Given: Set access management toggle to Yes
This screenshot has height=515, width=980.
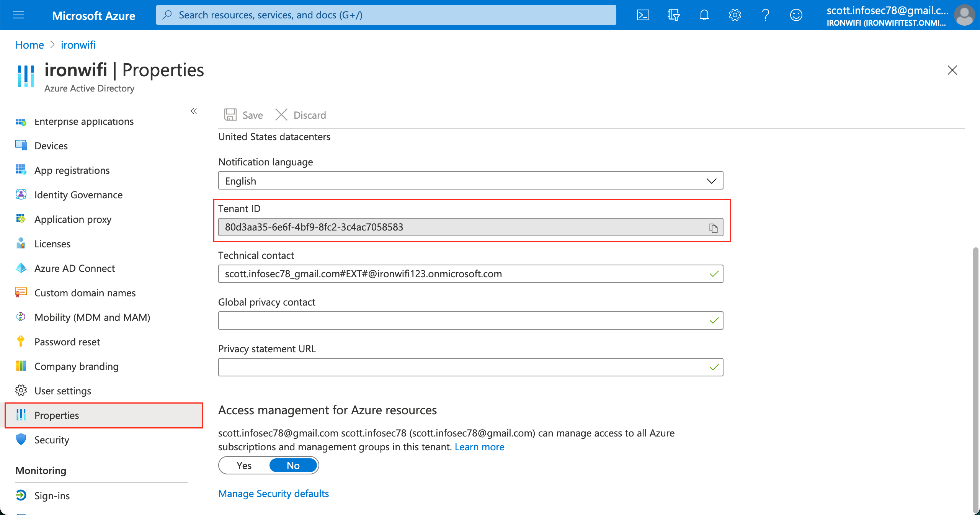Looking at the screenshot, I should tap(243, 465).
